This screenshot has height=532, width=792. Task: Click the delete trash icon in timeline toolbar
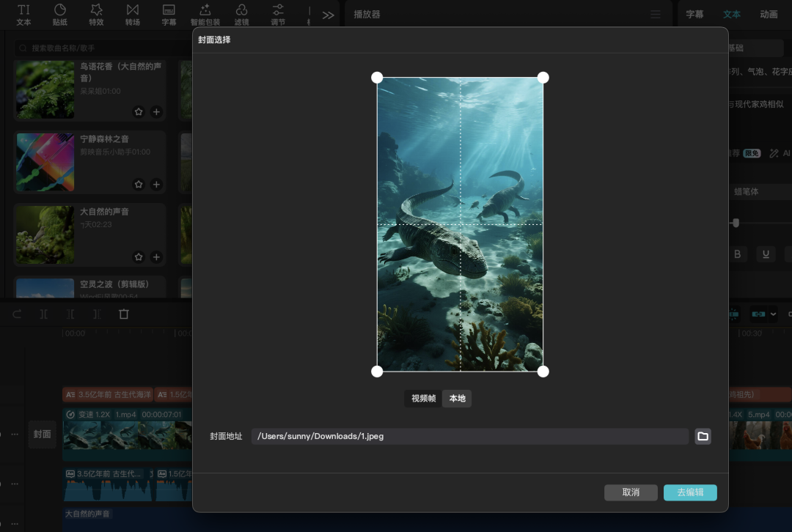coord(124,314)
